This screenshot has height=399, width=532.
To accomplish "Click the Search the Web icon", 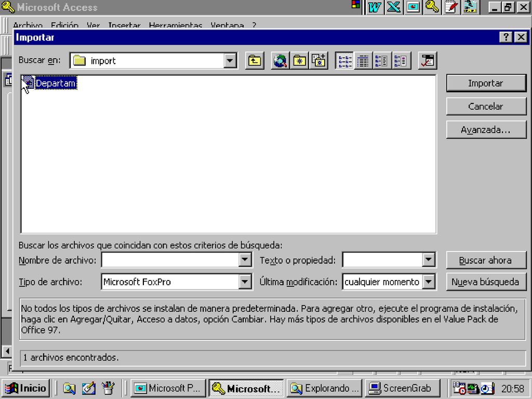I will point(280,61).
